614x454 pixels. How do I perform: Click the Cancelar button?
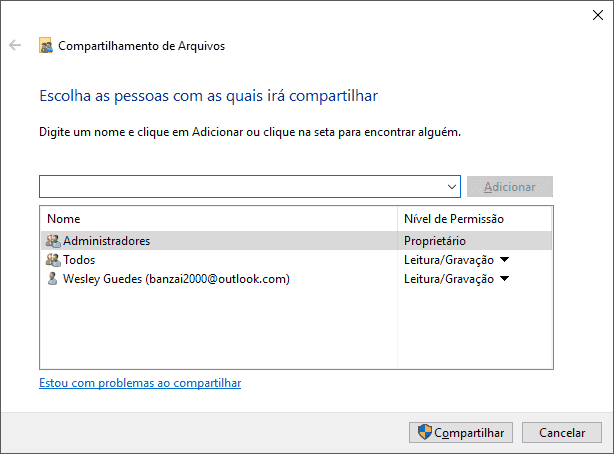click(562, 432)
